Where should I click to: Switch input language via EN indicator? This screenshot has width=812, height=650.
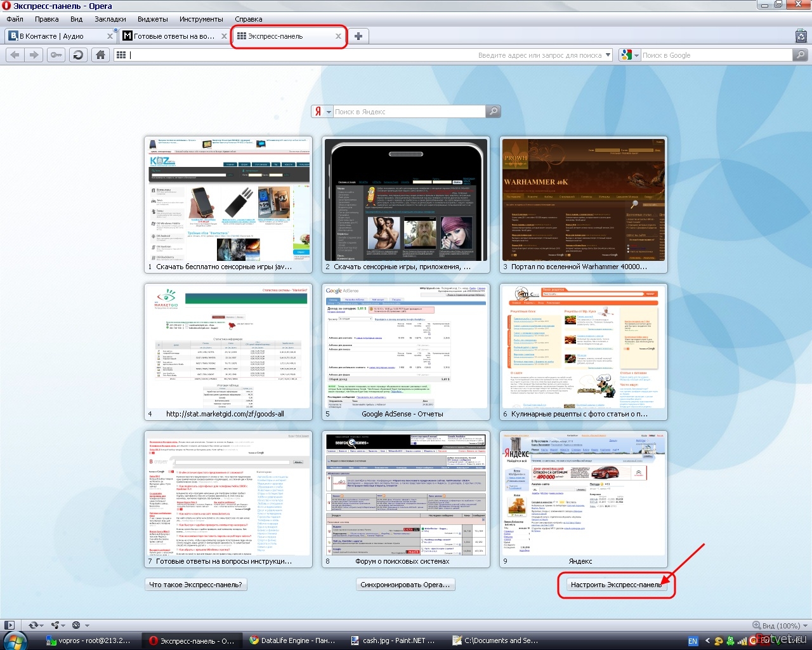point(693,641)
